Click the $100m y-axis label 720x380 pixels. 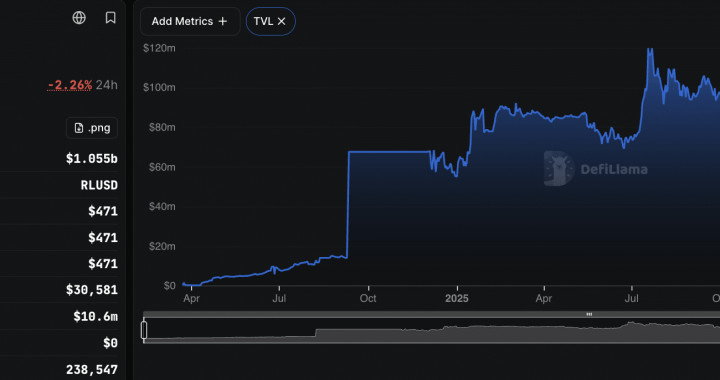(x=159, y=87)
